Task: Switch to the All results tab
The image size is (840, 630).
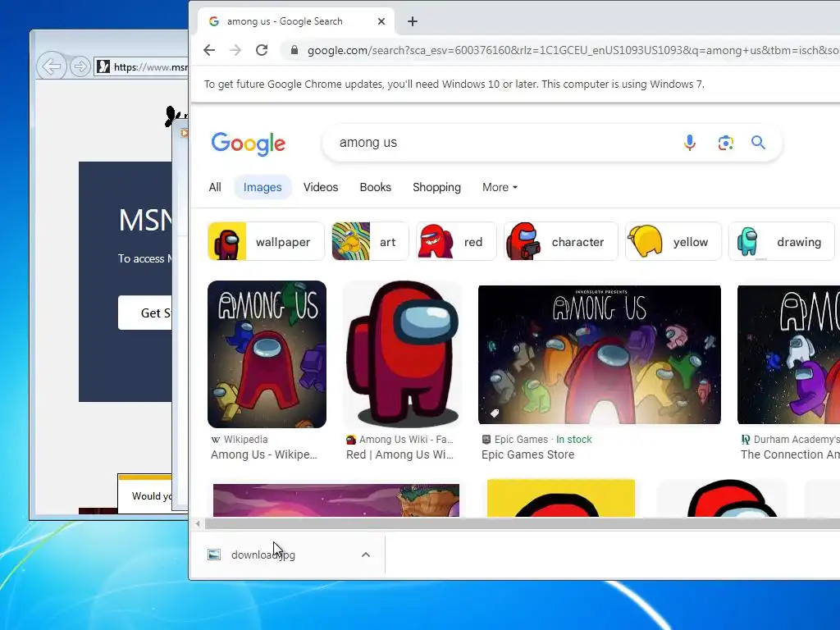Action: click(215, 187)
